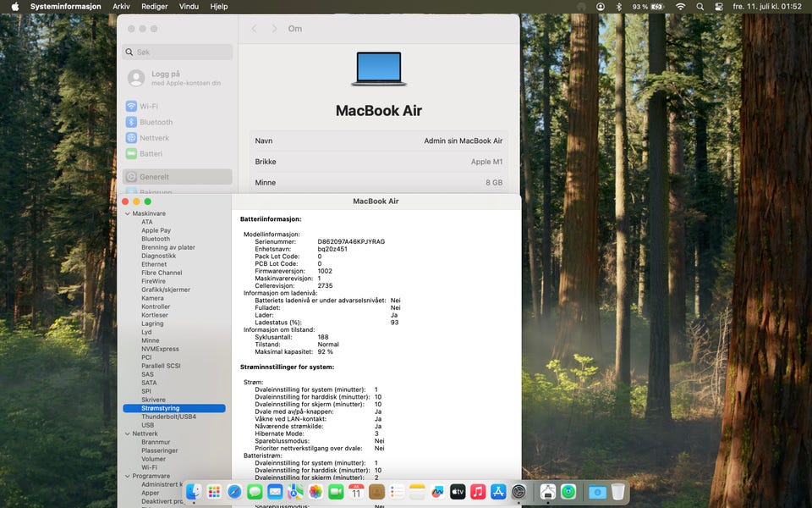Image resolution: width=812 pixels, height=508 pixels.
Task: Click the Wi-Fi icon in settings sidebar
Action: (x=131, y=107)
